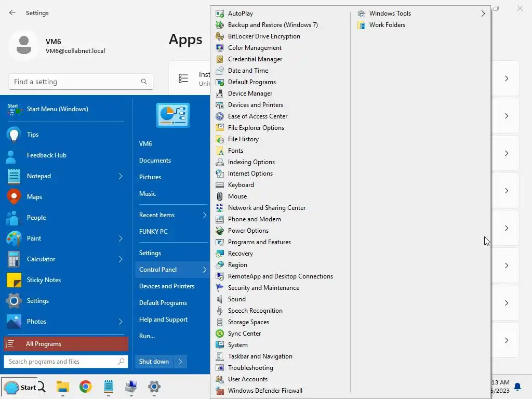Click the Maps pin icon
Viewport: 532px width, 399px height.
tap(14, 197)
